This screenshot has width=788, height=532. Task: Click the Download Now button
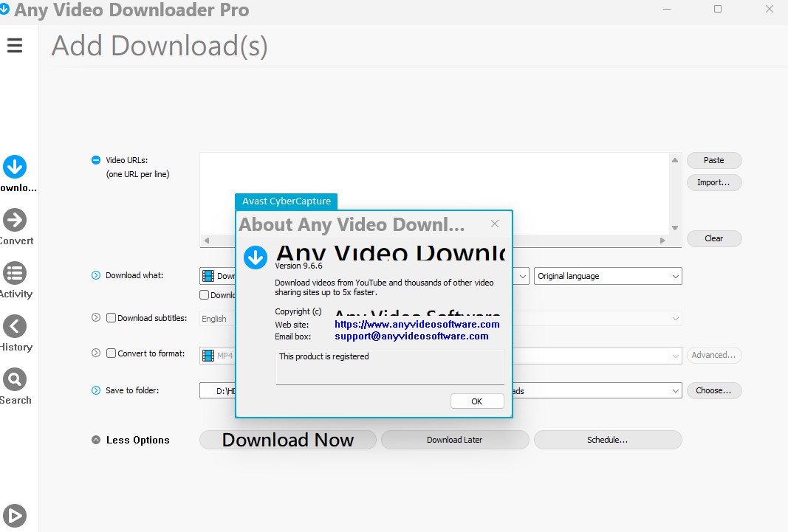click(x=288, y=440)
